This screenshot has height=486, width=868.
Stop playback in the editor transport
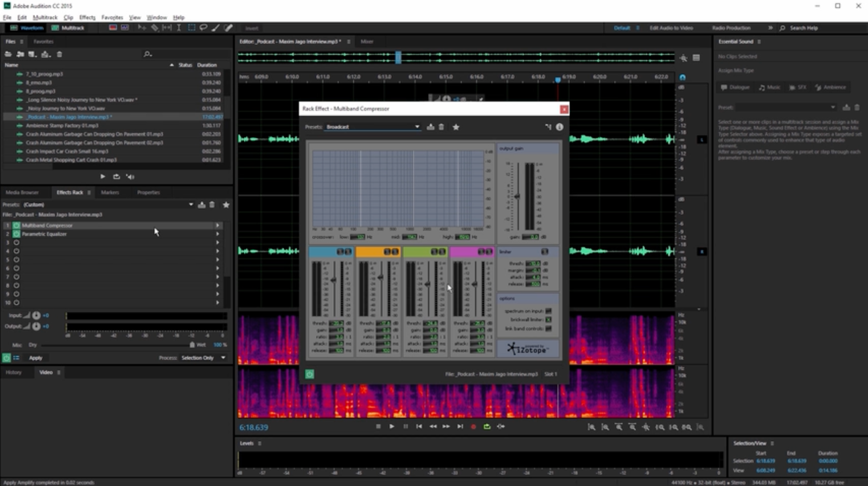point(378,427)
